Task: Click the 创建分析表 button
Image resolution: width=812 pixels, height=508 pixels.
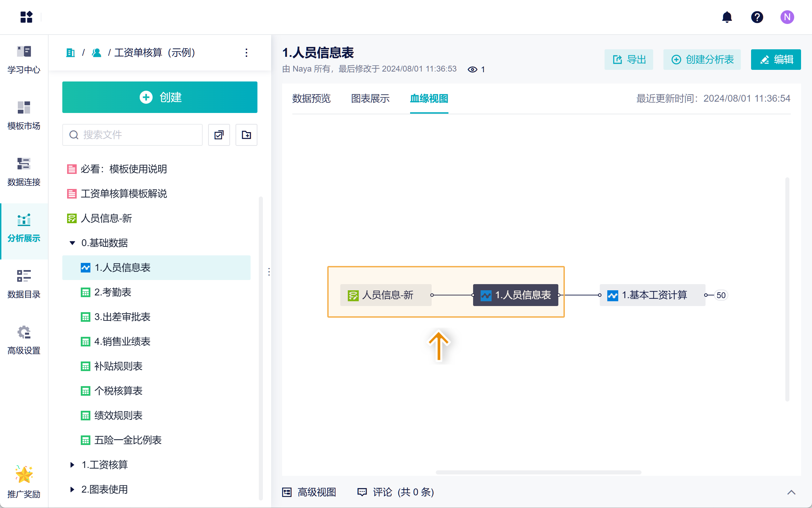Action: point(702,60)
